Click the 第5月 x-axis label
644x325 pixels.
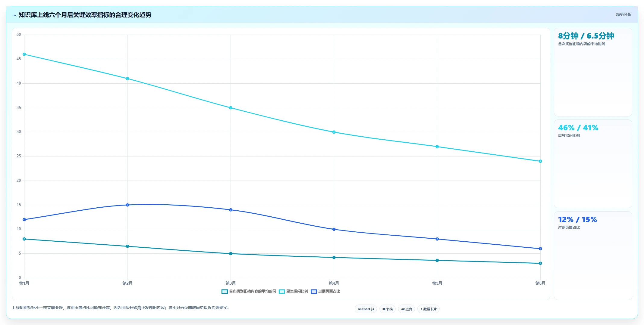pyautogui.click(x=437, y=283)
